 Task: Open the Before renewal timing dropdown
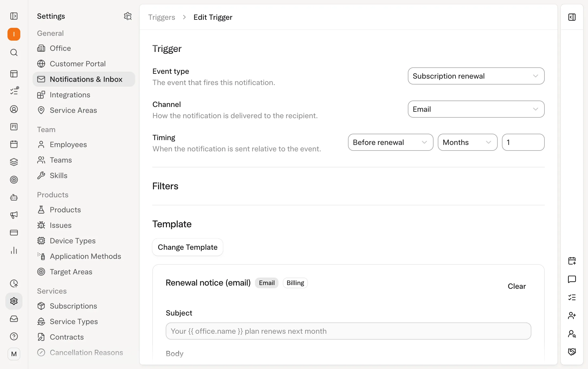tap(390, 142)
